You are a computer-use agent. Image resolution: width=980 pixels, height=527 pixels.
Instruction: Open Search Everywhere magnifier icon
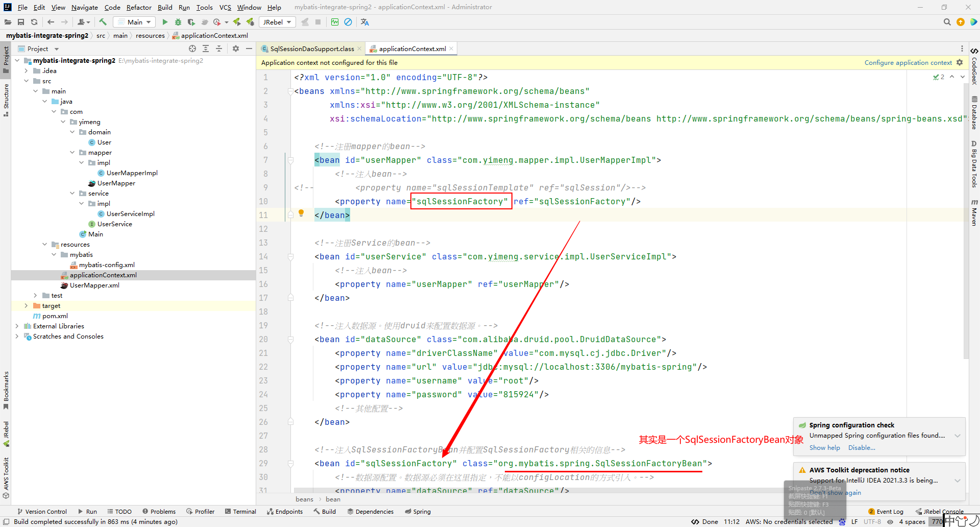tap(947, 22)
